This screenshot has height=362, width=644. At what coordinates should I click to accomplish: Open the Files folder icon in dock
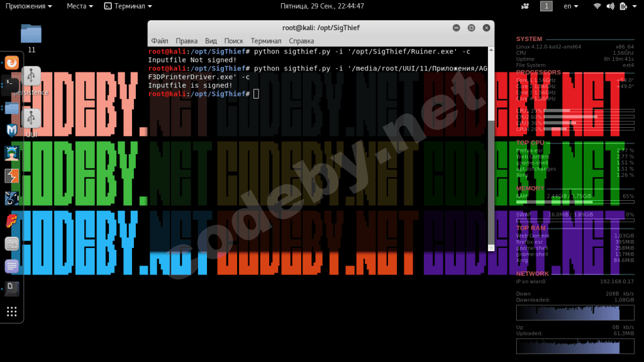pyautogui.click(x=11, y=108)
